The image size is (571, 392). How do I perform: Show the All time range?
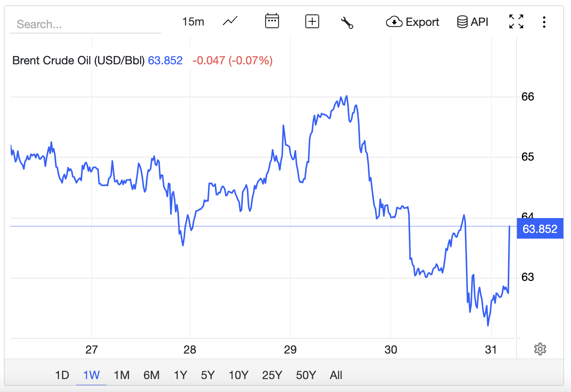[x=336, y=375]
